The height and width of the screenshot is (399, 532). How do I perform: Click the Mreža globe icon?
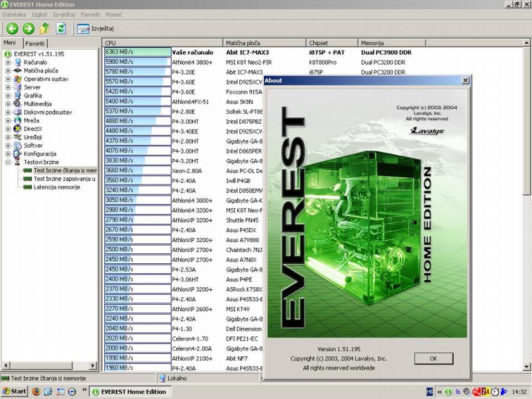click(x=18, y=120)
